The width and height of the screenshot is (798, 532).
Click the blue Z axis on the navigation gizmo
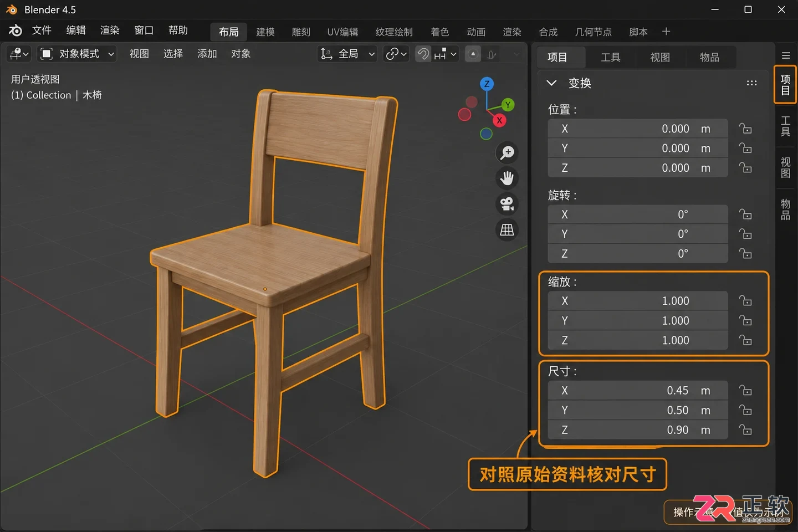(487, 84)
